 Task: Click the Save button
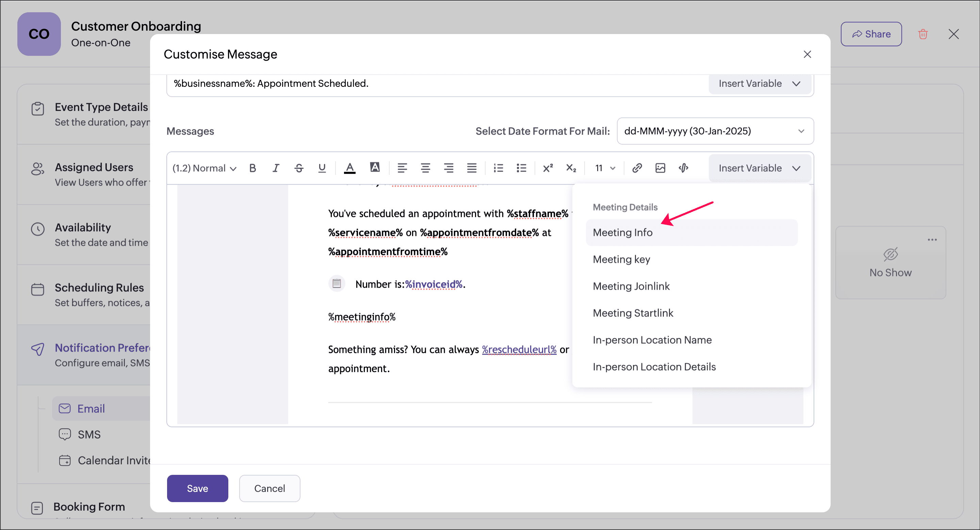[197, 488]
